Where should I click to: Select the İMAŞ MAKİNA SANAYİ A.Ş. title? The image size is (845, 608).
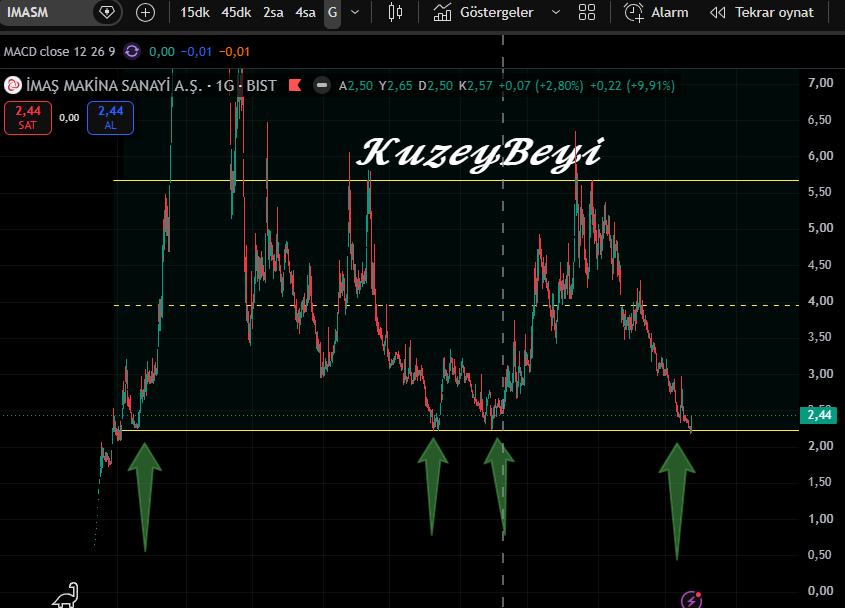(x=114, y=85)
